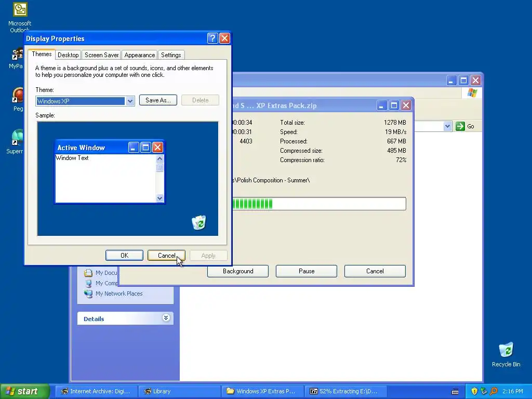Click the security shield icon in system tray
This screenshot has height=399, width=532.
point(474,391)
